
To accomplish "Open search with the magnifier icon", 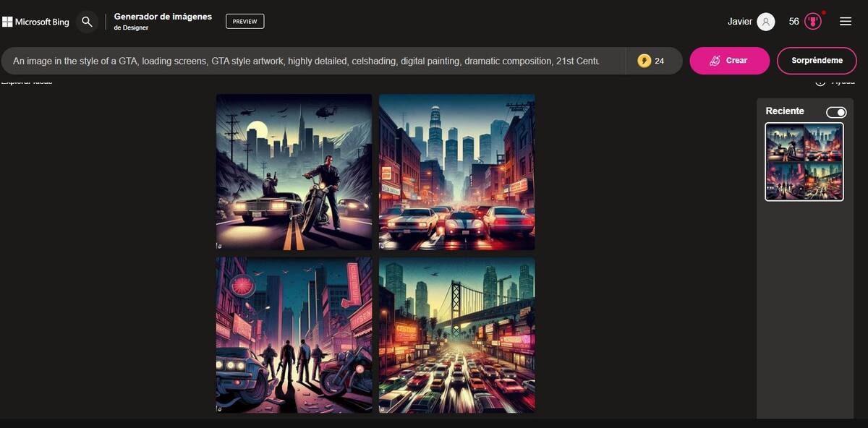I will pyautogui.click(x=87, y=22).
